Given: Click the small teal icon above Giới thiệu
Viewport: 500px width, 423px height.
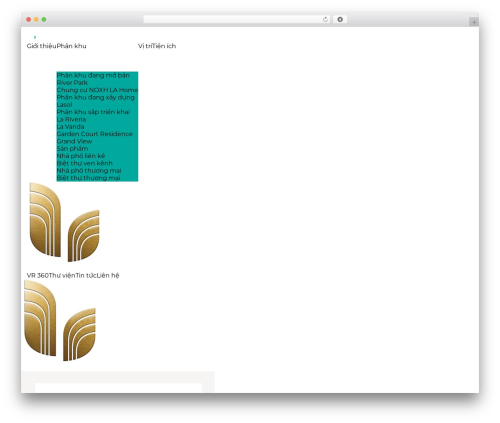Looking at the screenshot, I should pos(35,37).
